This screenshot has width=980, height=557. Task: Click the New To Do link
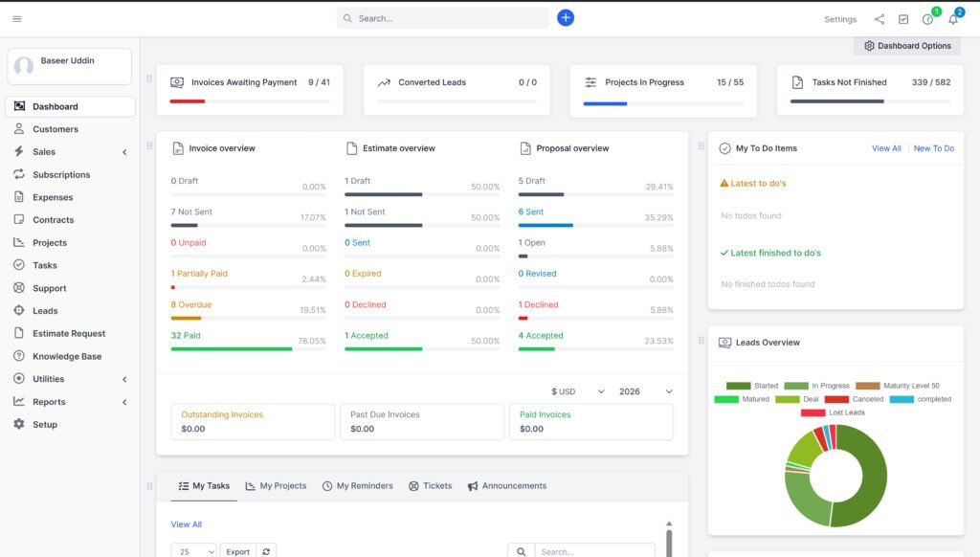pyautogui.click(x=934, y=148)
